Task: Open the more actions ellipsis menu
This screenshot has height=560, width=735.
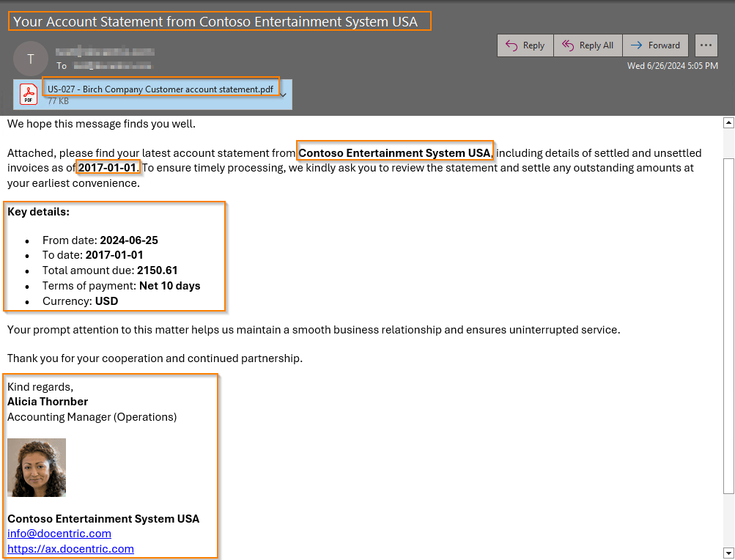Action: point(706,45)
